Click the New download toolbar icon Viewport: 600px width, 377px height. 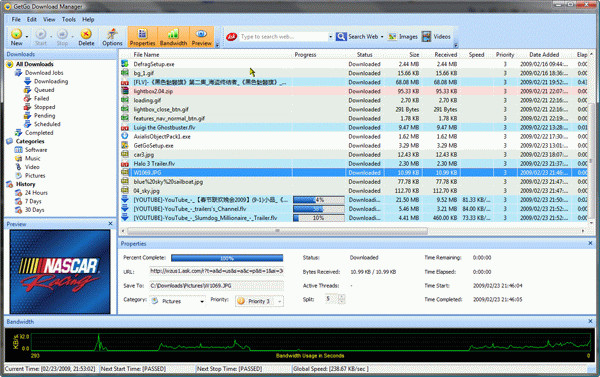click(16, 34)
